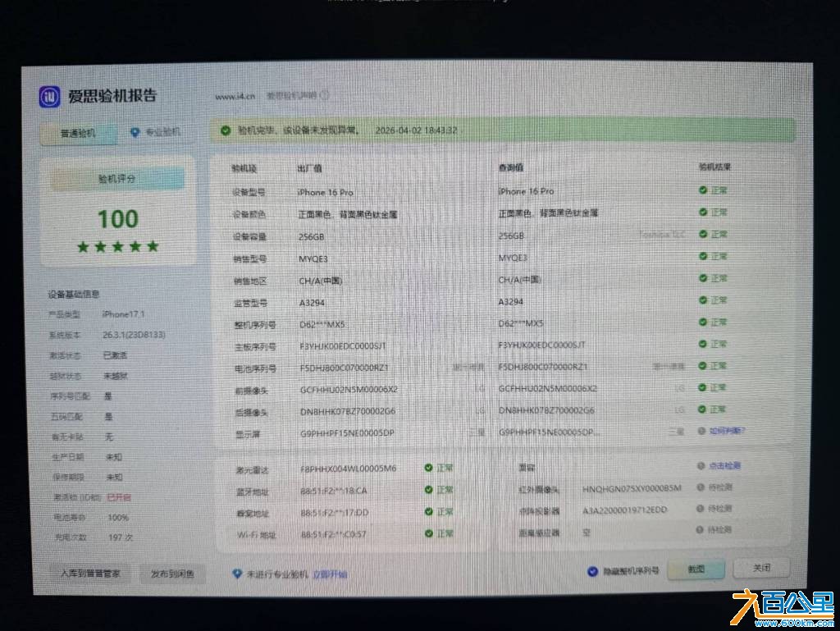840x631 pixels.
Task: Click the 截图 button
Action: (696, 568)
